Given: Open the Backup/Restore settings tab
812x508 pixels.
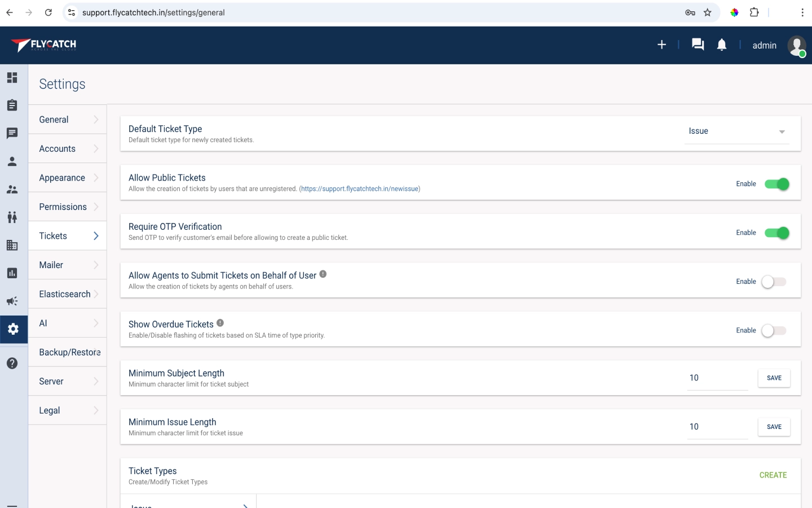Looking at the screenshot, I should click(x=68, y=352).
